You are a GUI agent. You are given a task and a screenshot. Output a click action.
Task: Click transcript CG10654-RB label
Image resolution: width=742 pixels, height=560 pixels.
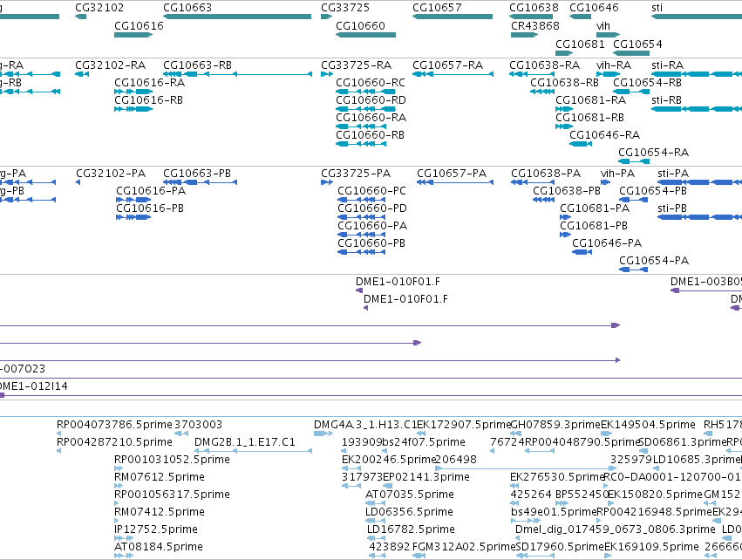[x=647, y=82]
